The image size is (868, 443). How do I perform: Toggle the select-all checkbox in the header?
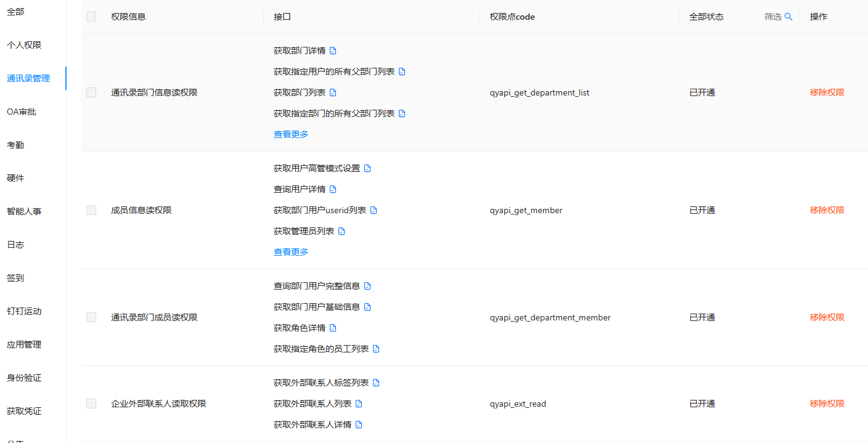[91, 17]
